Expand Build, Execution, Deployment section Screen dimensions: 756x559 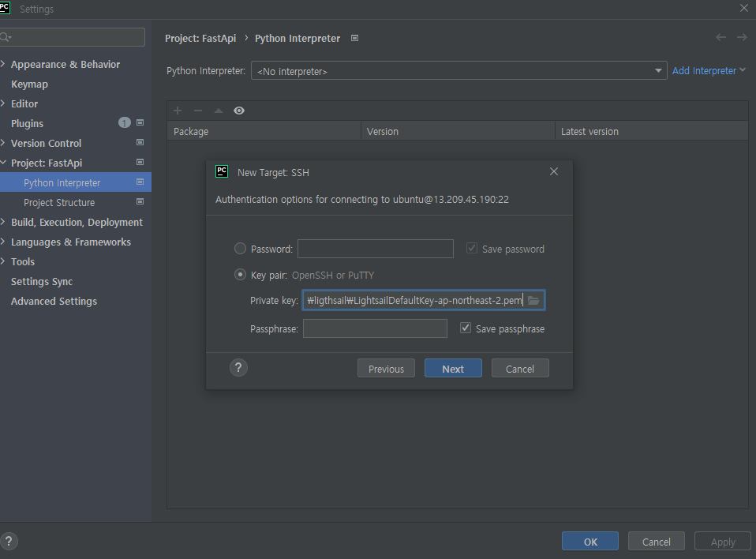click(3, 222)
